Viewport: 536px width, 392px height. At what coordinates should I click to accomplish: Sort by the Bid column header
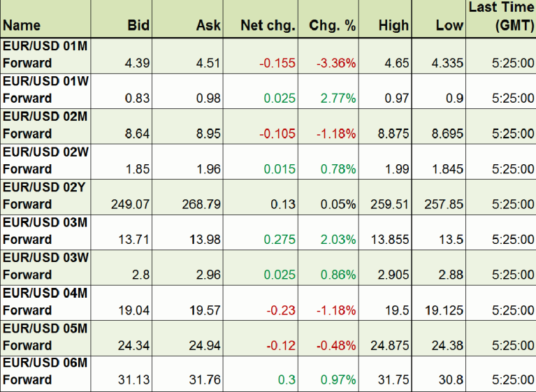coord(138,26)
